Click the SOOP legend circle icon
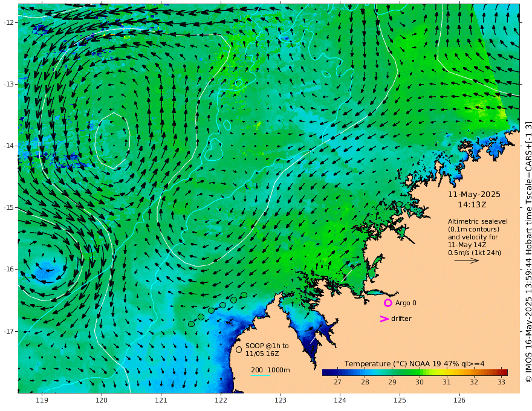This screenshot has height=411, width=532. 239,349
